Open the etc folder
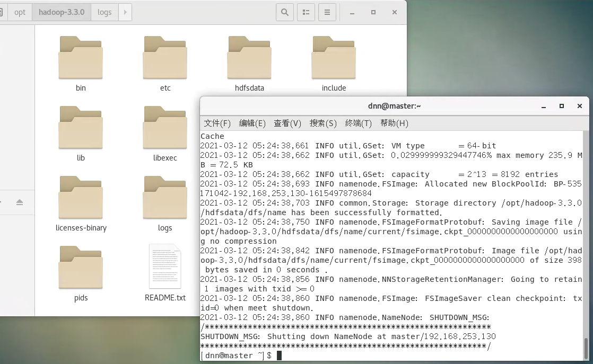The width and height of the screenshot is (593, 364). [165, 58]
